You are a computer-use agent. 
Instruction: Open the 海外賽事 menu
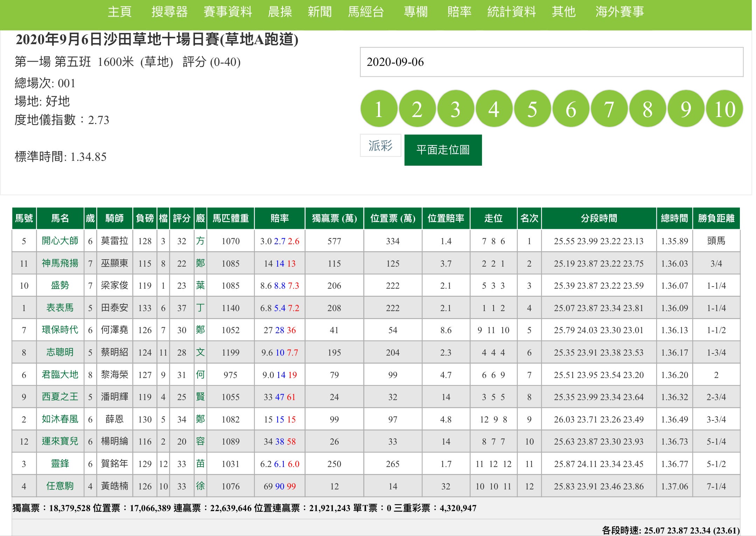pos(619,12)
